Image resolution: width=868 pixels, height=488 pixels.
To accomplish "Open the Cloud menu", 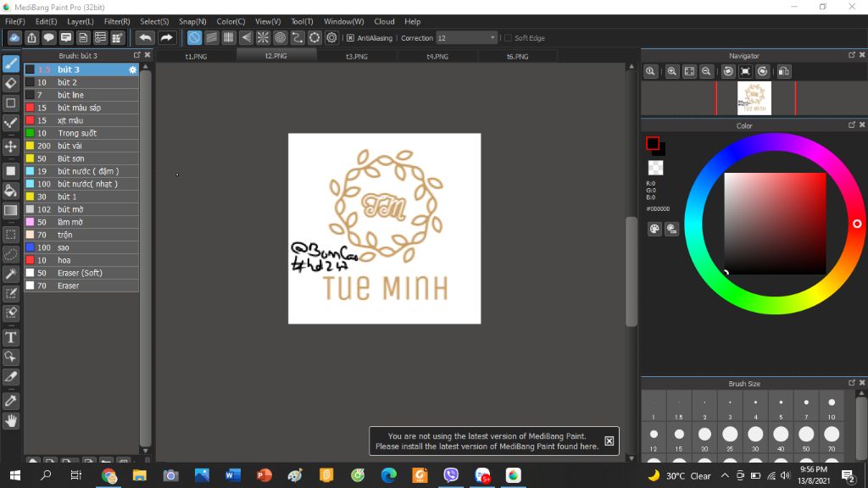I will (384, 21).
